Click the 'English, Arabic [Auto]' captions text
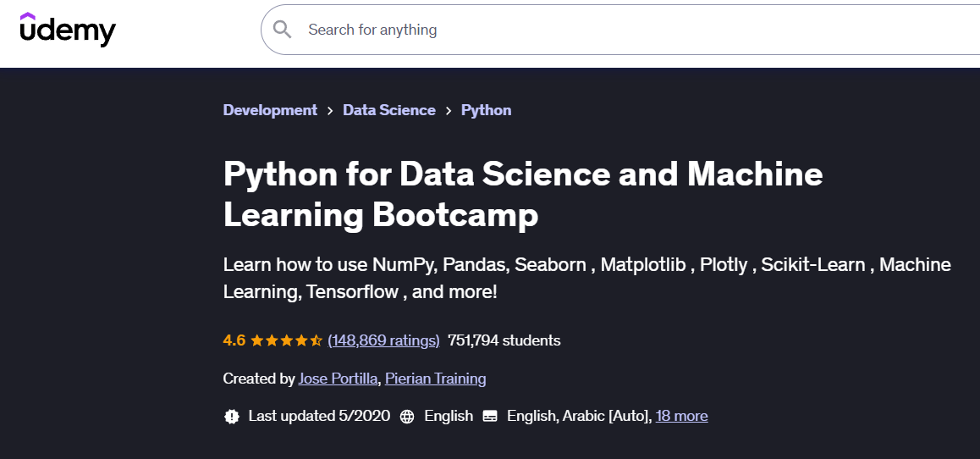The width and height of the screenshot is (980, 459). coord(580,416)
